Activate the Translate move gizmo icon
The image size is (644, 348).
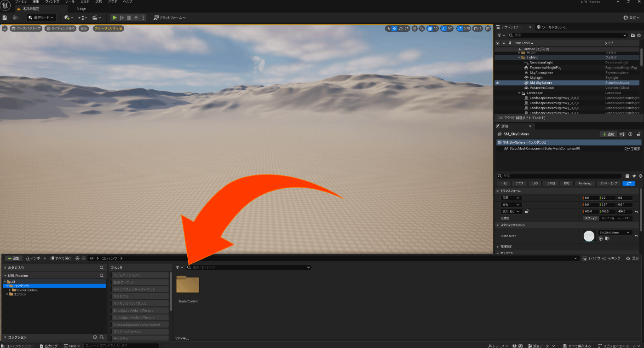(x=395, y=29)
